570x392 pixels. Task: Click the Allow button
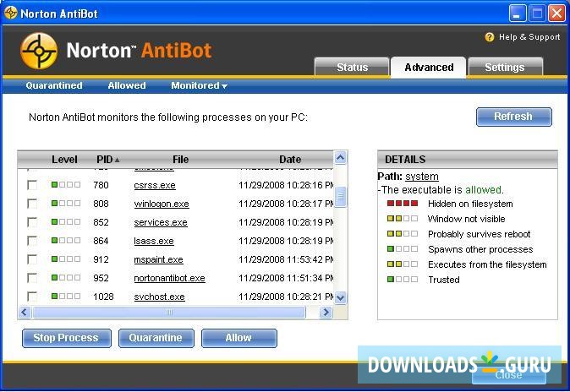(238, 338)
